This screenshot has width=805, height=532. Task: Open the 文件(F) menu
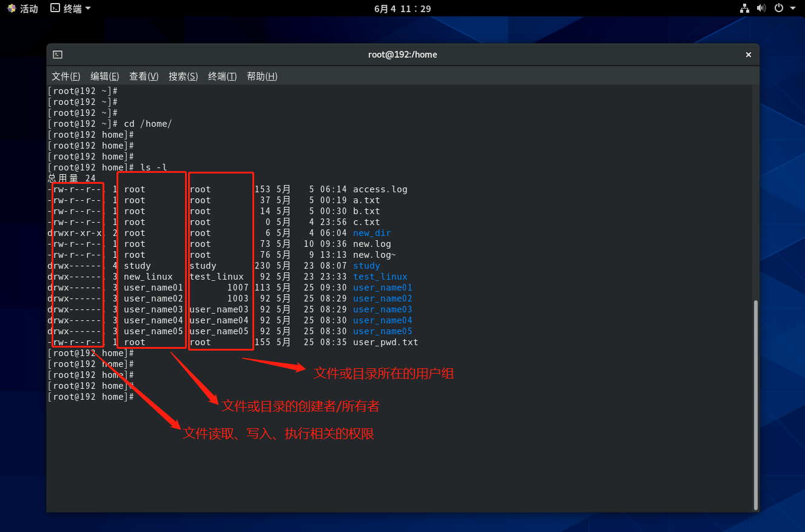66,76
